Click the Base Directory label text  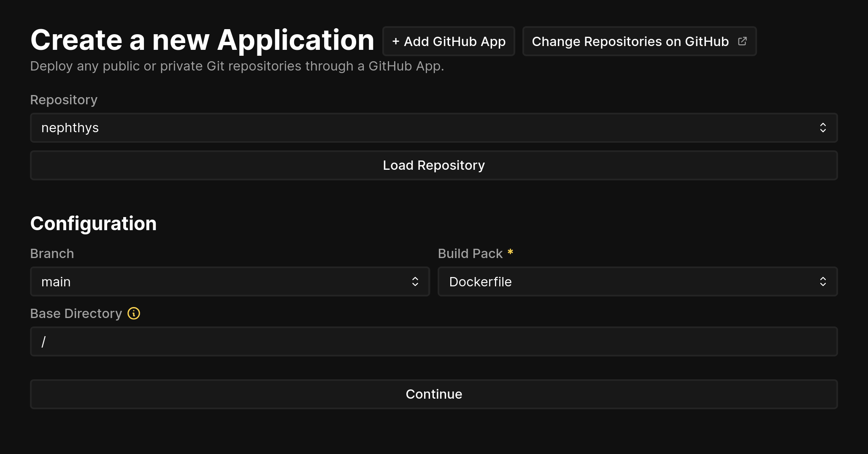pos(76,313)
